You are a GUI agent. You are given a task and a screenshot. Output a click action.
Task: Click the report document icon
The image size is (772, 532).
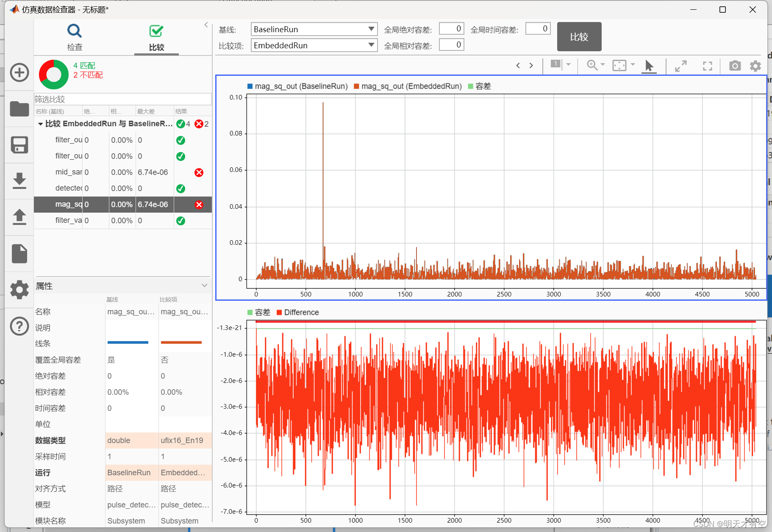(19, 253)
